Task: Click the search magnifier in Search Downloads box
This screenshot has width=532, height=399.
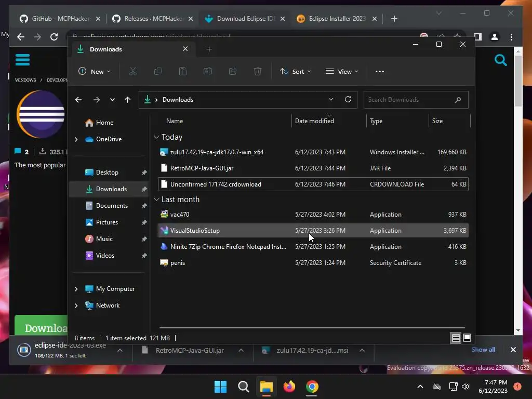Action: (x=458, y=100)
